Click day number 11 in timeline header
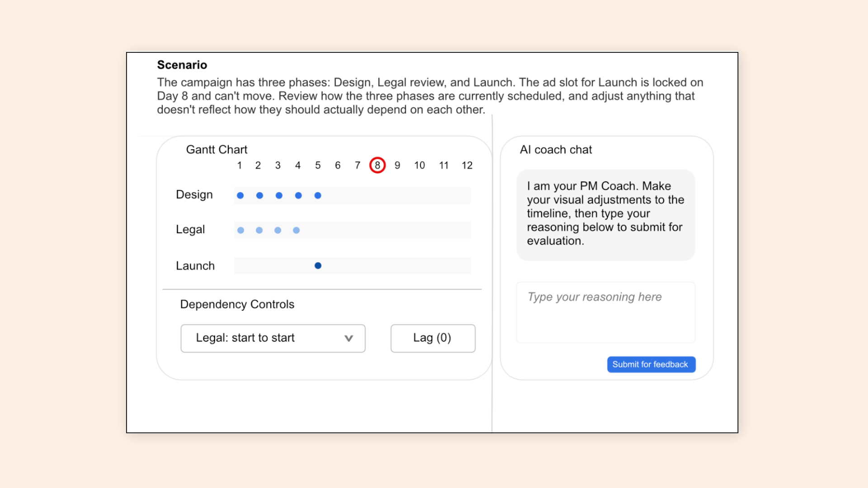 pos(444,165)
